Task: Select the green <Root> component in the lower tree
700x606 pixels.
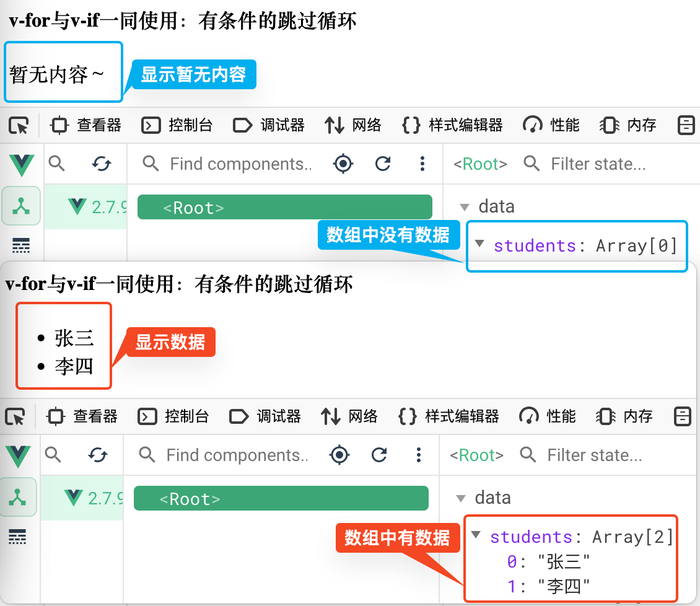Action: click(x=281, y=499)
